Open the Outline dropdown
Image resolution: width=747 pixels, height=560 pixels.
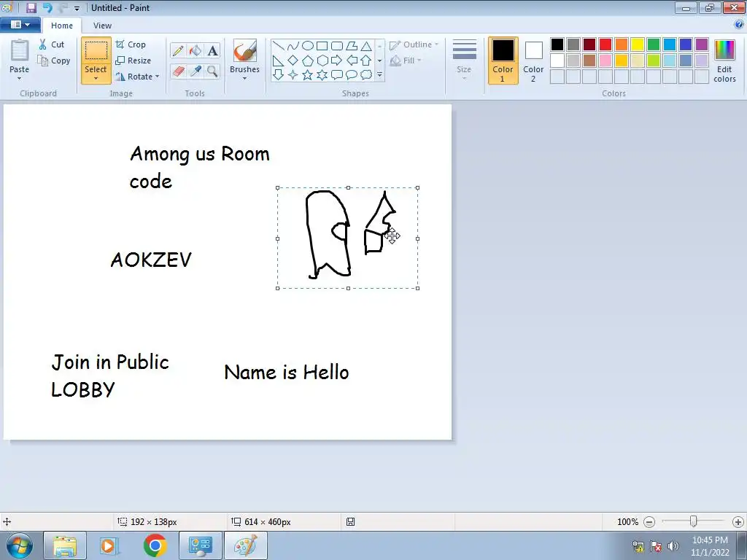point(414,44)
